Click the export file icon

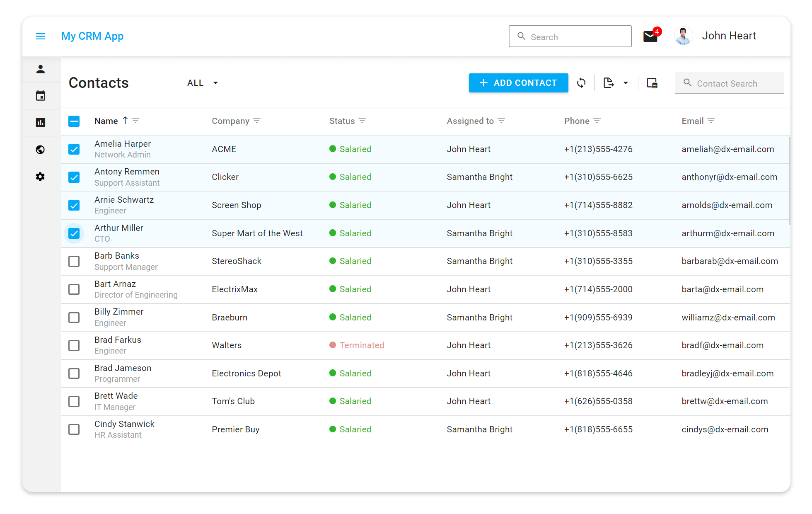pos(609,83)
